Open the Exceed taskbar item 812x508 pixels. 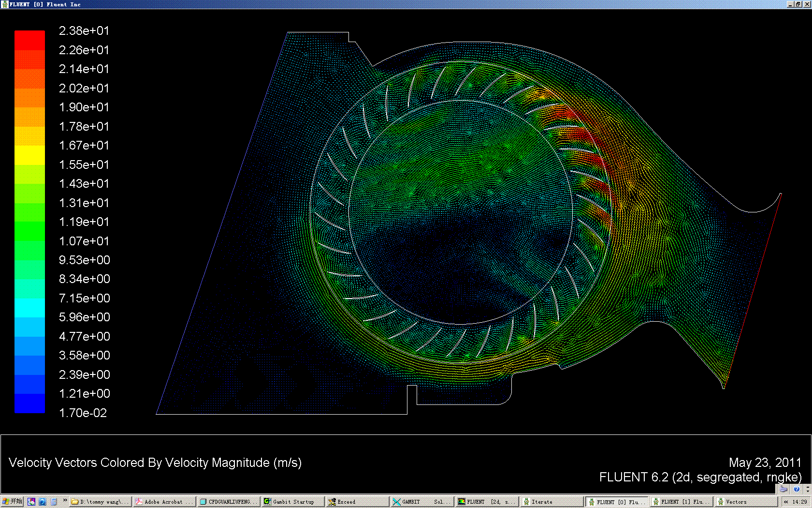pos(358,502)
